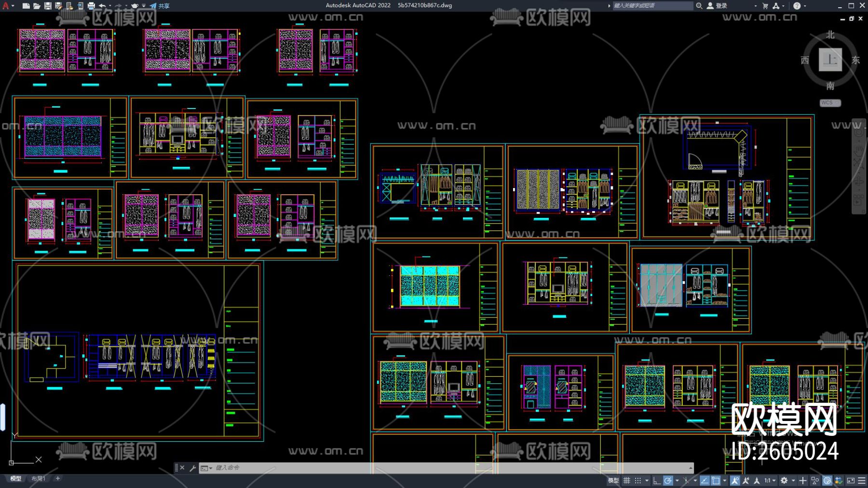Click the Share (共享) button
The width and height of the screenshot is (868, 488).
pyautogui.click(x=160, y=6)
